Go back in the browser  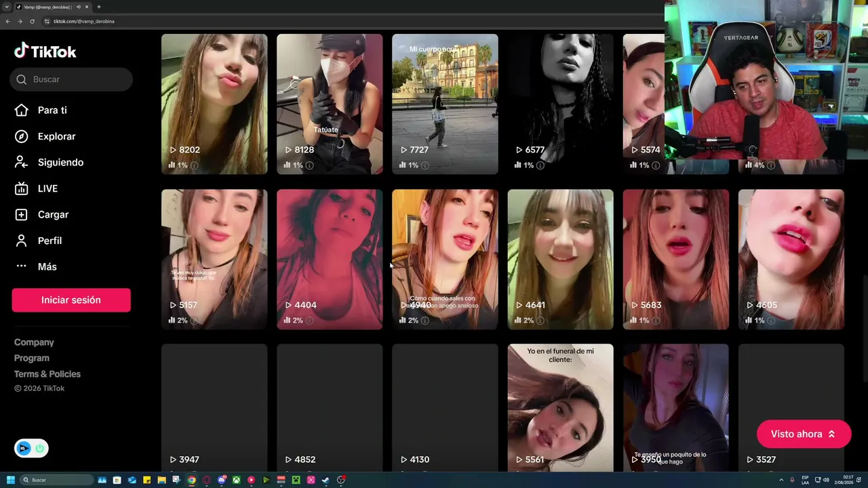coord(7,21)
